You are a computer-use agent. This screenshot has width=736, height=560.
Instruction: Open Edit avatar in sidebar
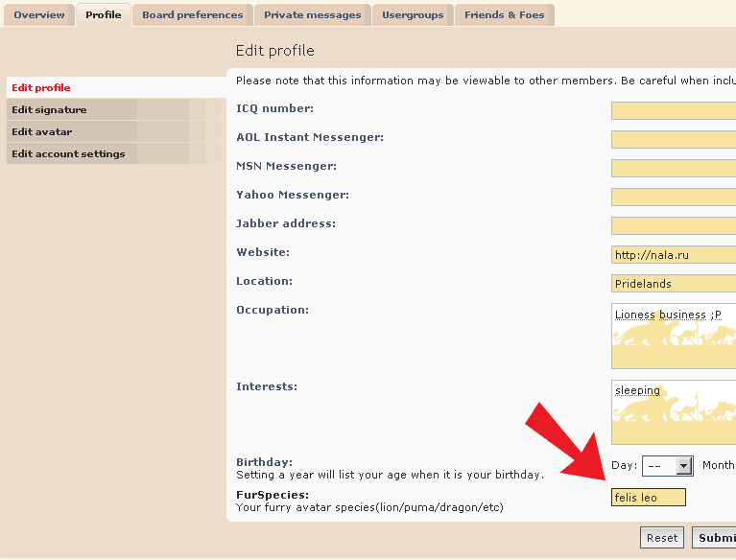[42, 132]
